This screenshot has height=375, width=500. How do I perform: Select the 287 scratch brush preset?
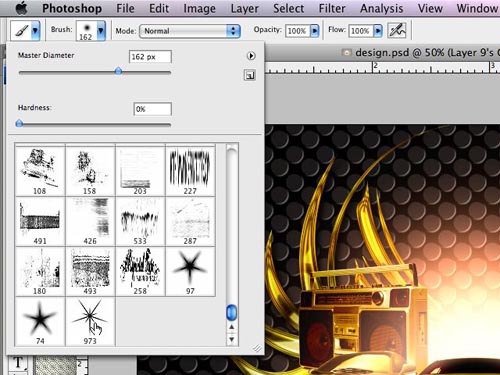pyautogui.click(x=190, y=221)
